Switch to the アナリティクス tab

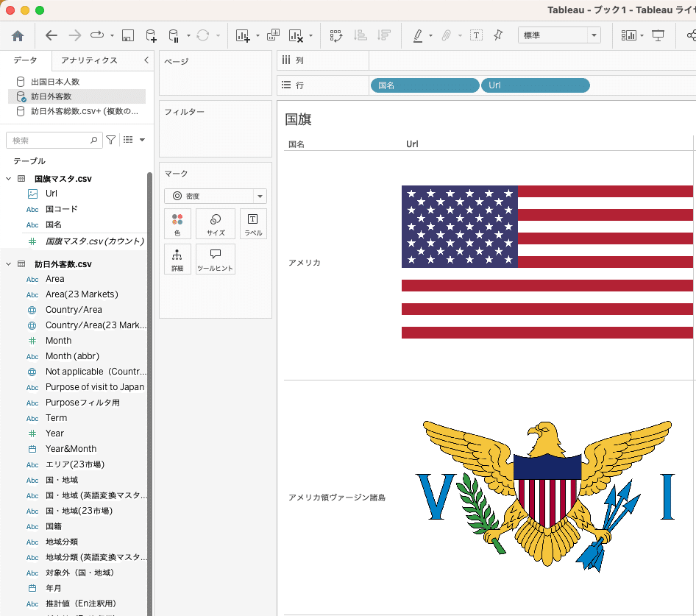(89, 60)
